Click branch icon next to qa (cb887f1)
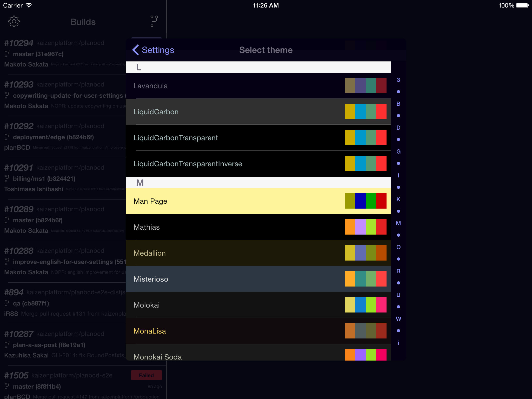Image resolution: width=532 pixels, height=399 pixels. 7,303
